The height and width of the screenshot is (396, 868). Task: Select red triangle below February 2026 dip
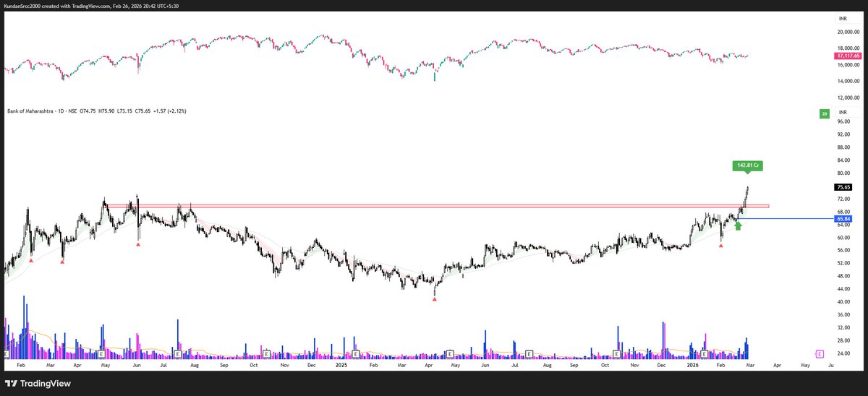721,246
